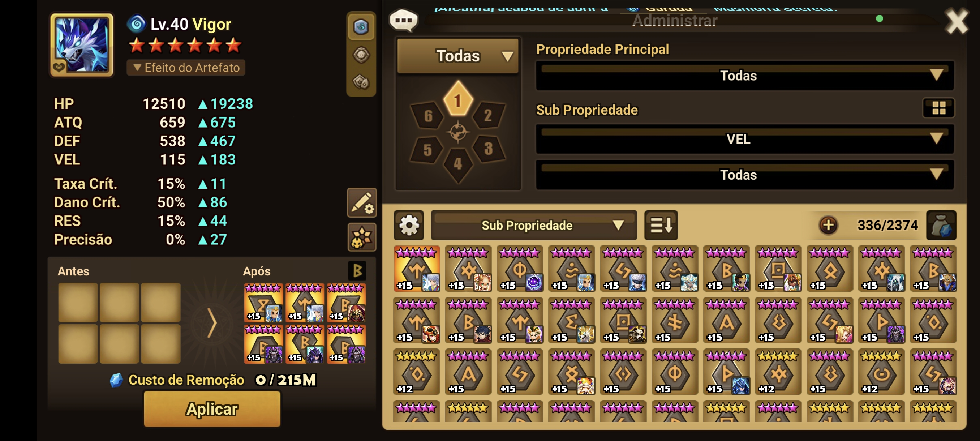Click the plus icon to expand inventory
This screenshot has width=980, height=441.
point(828,225)
